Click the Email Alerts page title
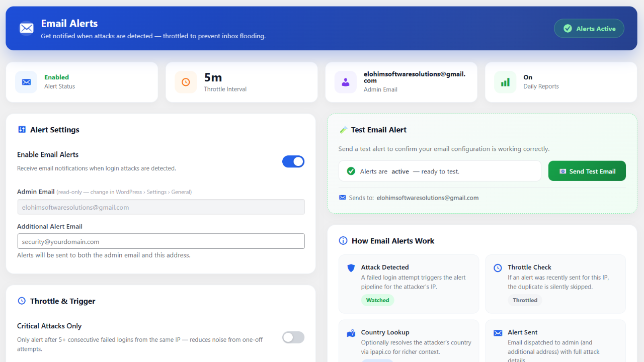644x362 pixels. coord(69,24)
